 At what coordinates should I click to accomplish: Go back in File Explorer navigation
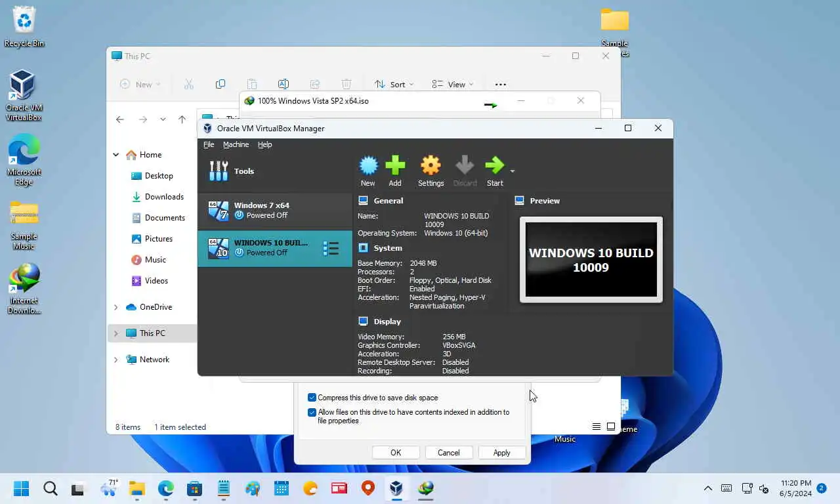120,119
